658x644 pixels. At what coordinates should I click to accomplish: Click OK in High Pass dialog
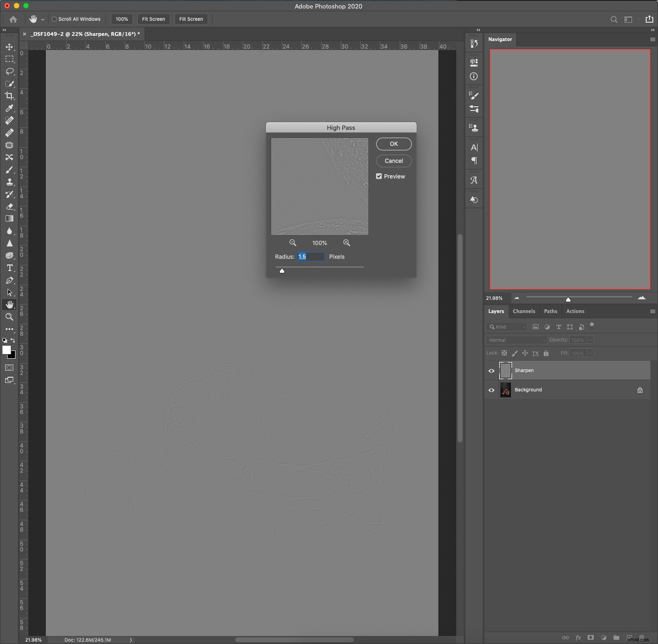click(x=393, y=144)
